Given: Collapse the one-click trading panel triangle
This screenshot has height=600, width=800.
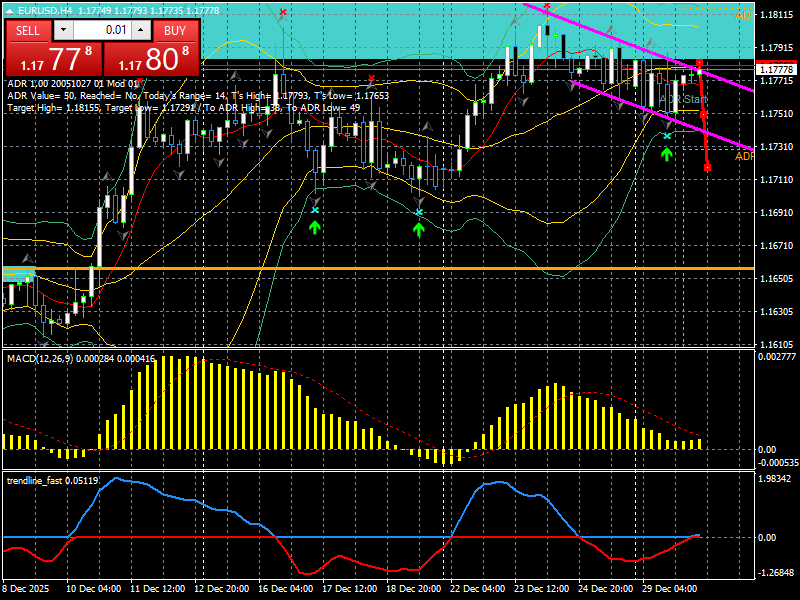Looking at the screenshot, I should (9, 10).
